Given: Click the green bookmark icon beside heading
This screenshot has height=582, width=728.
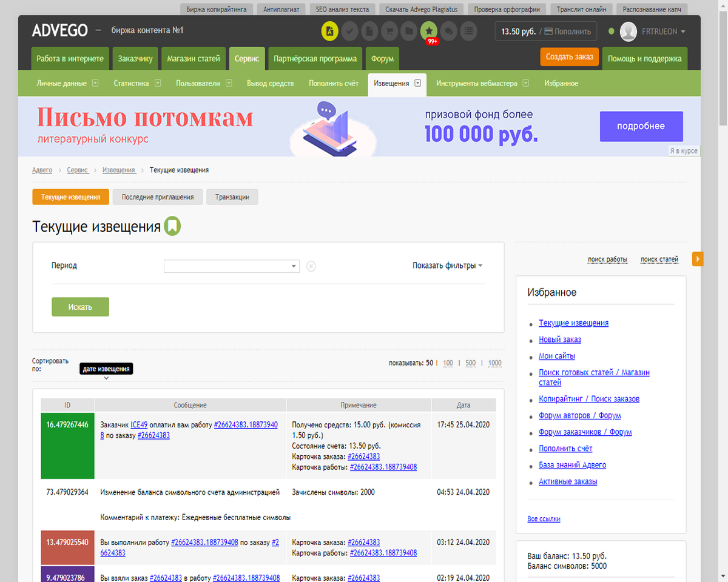Looking at the screenshot, I should coord(173,227).
